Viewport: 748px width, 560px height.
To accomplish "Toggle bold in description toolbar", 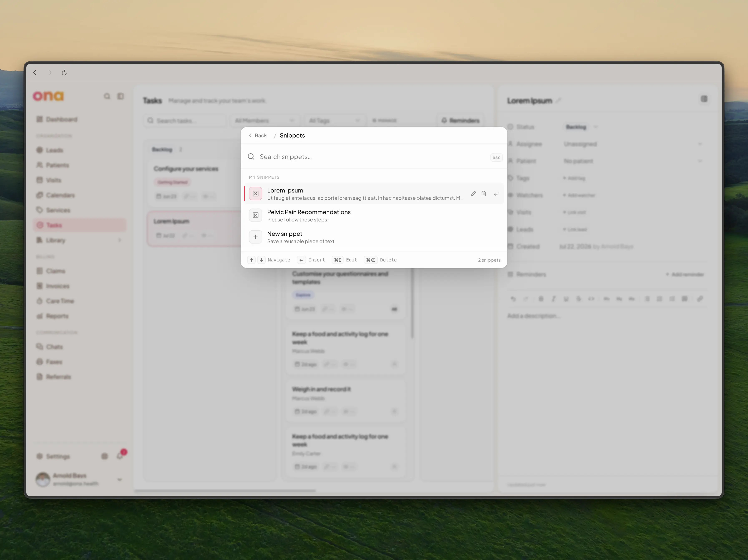I will [x=541, y=299].
